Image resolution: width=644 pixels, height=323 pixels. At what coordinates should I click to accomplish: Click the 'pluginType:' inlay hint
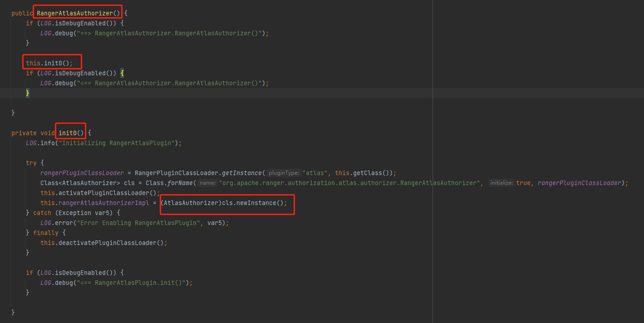pos(283,173)
